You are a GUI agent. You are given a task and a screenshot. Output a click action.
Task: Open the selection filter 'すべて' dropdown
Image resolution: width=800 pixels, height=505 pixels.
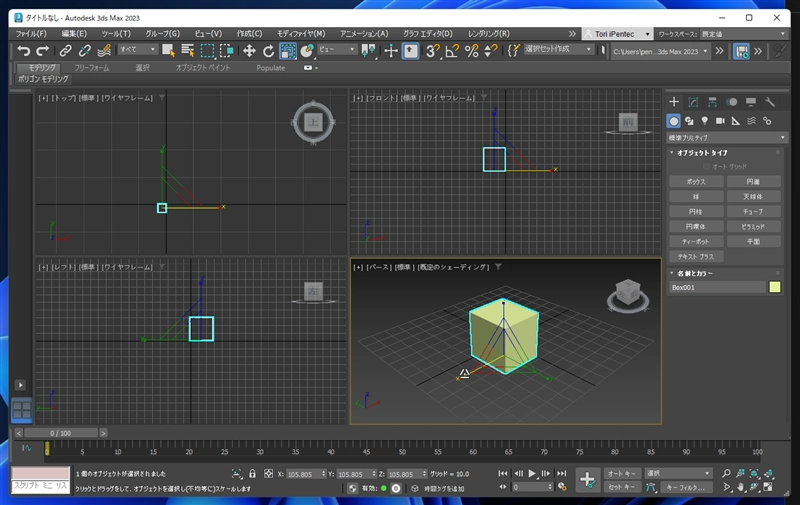click(x=137, y=49)
